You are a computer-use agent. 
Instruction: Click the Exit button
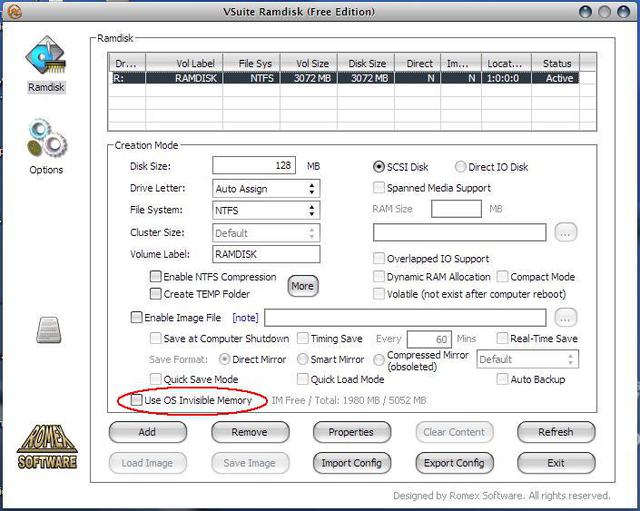[556, 463]
